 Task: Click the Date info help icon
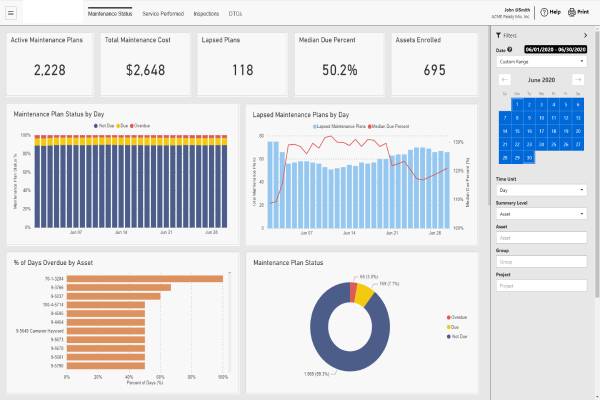[511, 49]
